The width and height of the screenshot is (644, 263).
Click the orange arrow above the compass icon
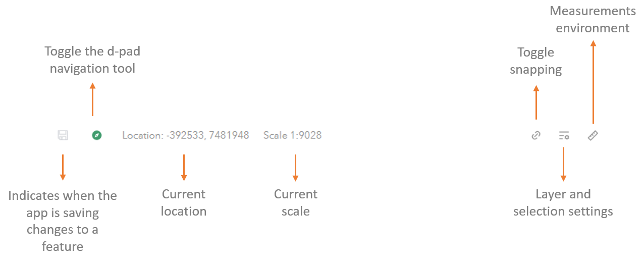92,100
